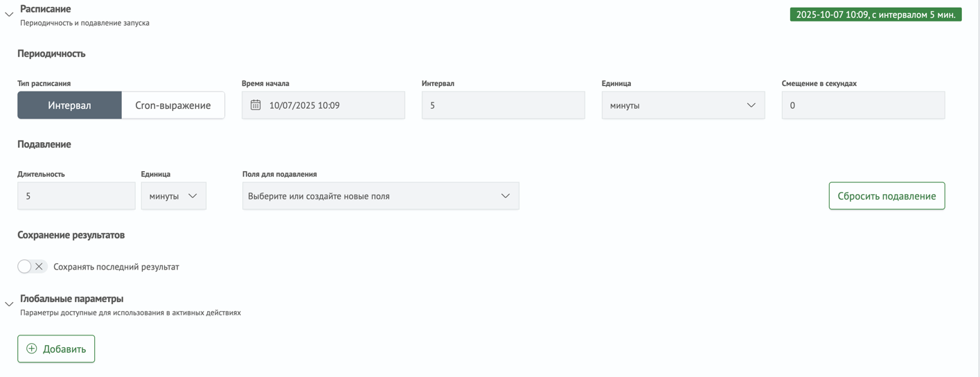
Task: Open the interval Единица dropdown
Action: [x=682, y=105]
